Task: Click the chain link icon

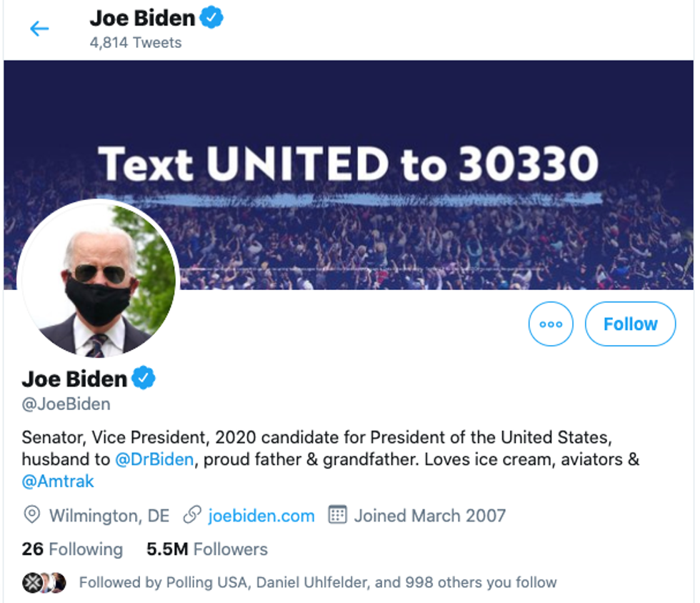Action: coord(191,515)
